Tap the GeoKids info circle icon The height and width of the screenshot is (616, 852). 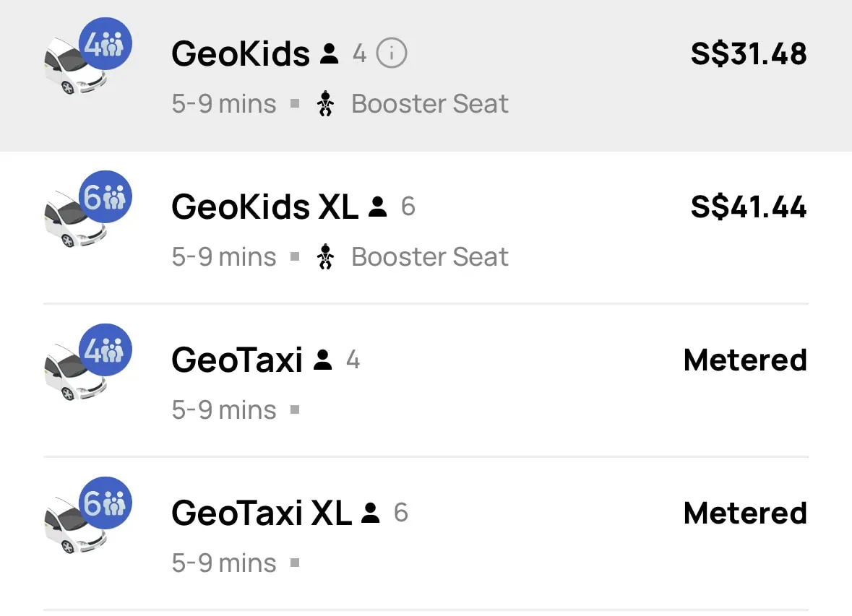[x=392, y=53]
